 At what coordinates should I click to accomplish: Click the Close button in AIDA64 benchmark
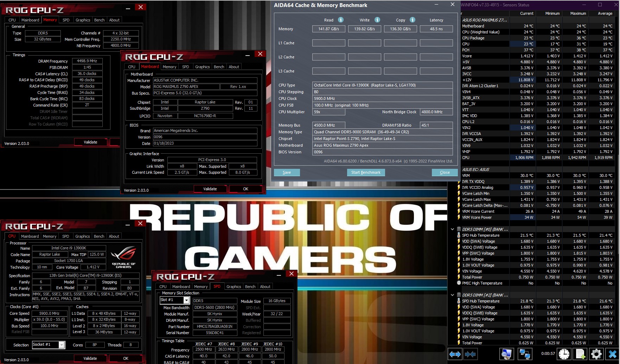click(x=445, y=172)
